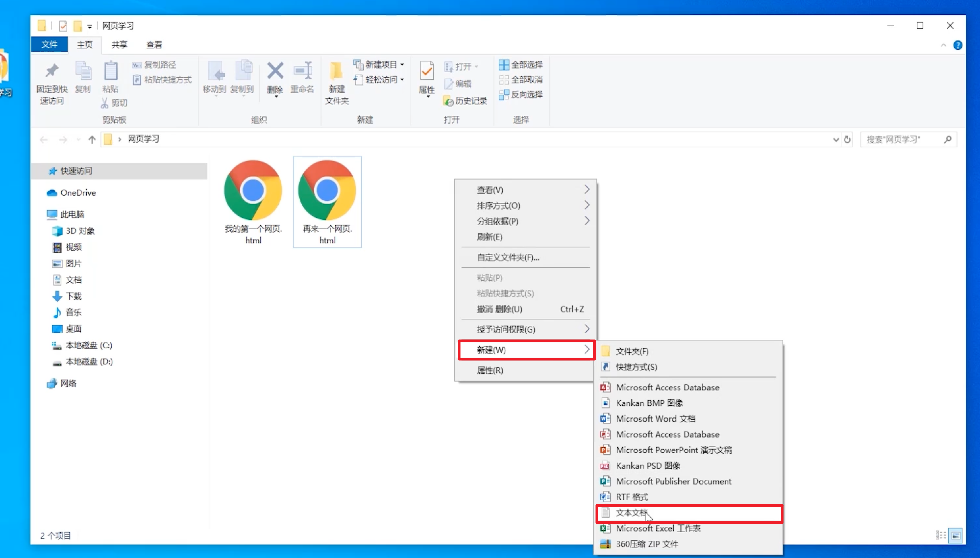
Task: Click the Pin to Quick Access icon
Action: [x=52, y=71]
